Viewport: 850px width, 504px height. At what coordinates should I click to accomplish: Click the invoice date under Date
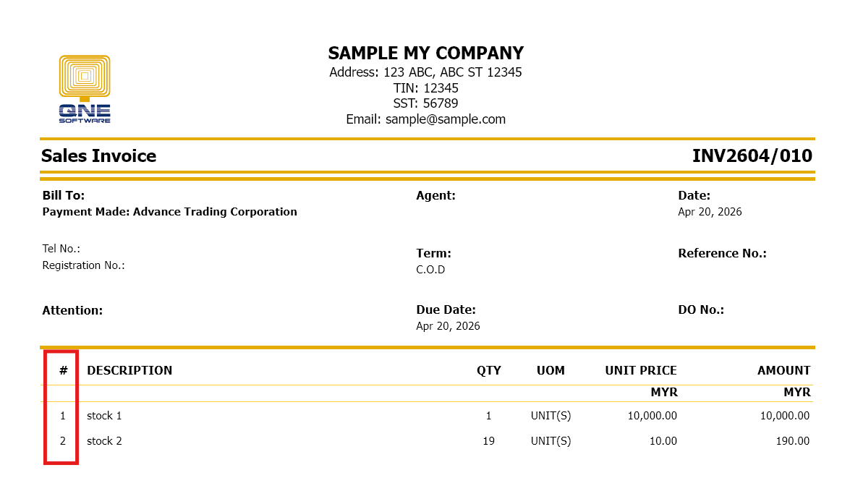point(709,212)
